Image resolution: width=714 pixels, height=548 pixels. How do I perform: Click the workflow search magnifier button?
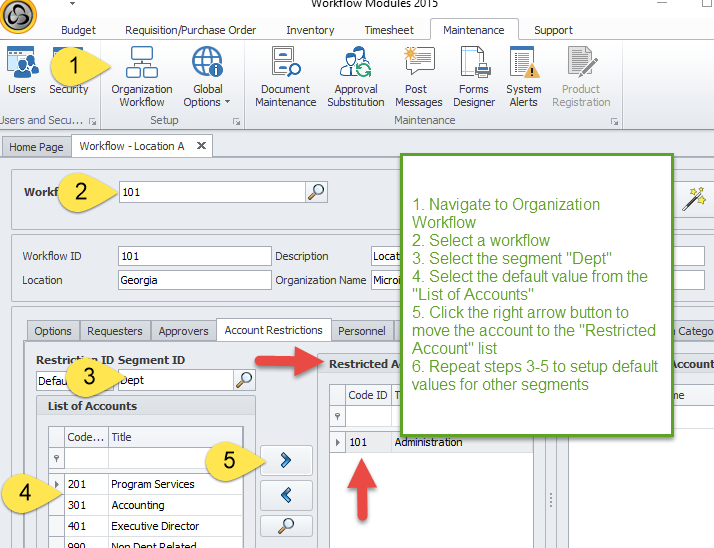[316, 192]
